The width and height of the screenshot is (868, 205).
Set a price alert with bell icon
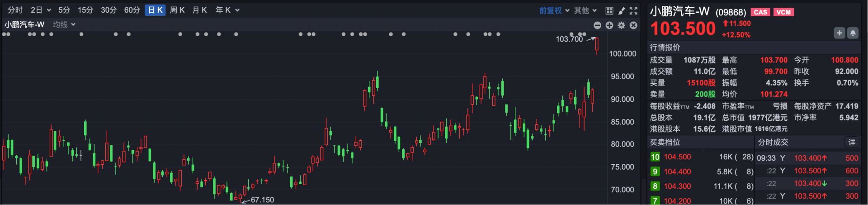[853, 33]
